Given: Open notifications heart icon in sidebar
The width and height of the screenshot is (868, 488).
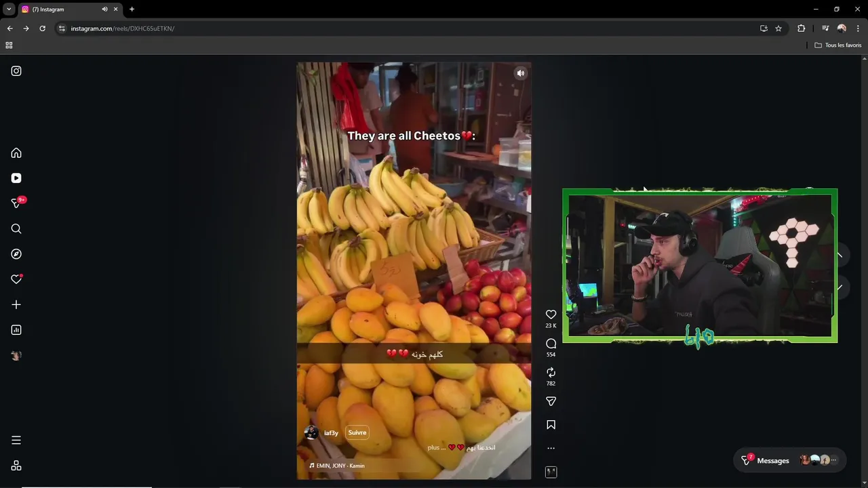Looking at the screenshot, I should point(16,279).
